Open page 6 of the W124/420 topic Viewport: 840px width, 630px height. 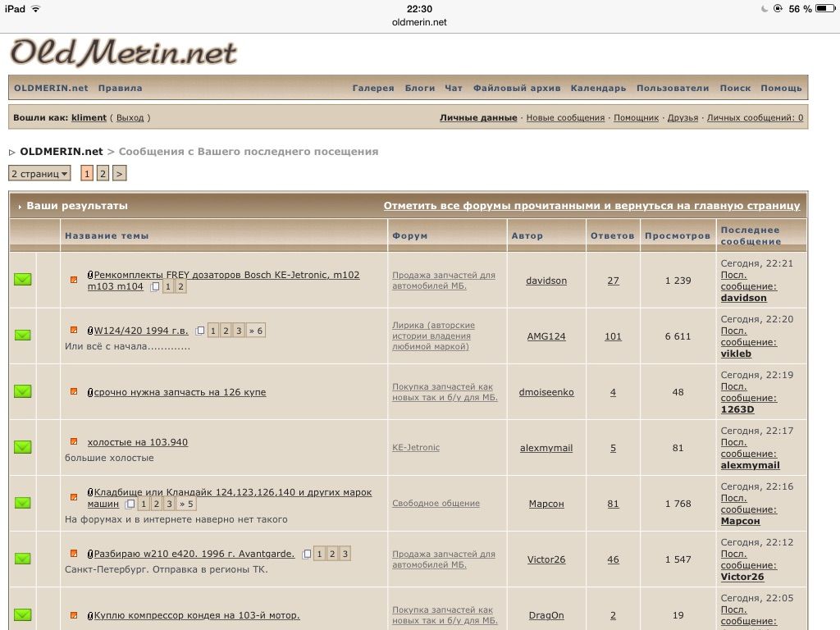tap(257, 331)
